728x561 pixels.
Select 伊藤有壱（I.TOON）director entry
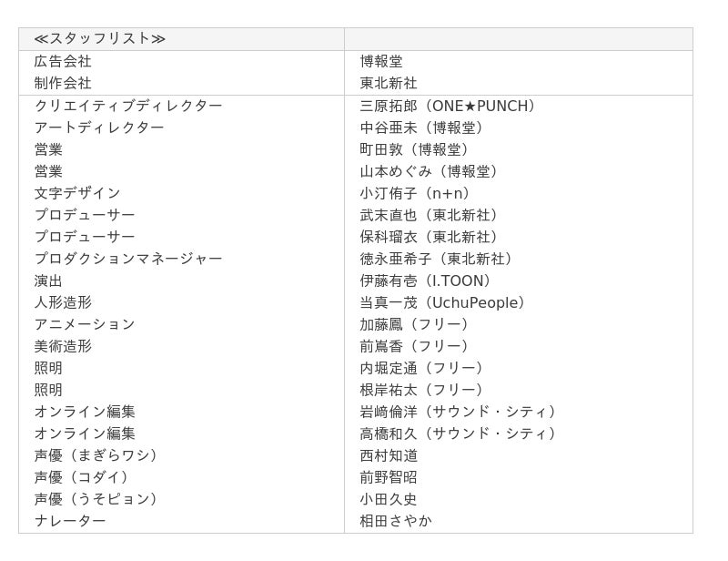pyautogui.click(x=426, y=280)
